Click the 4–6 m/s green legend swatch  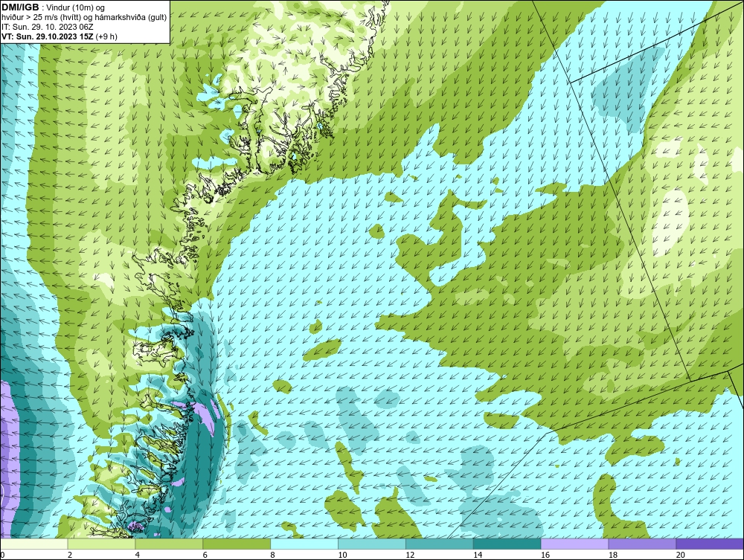[169, 544]
